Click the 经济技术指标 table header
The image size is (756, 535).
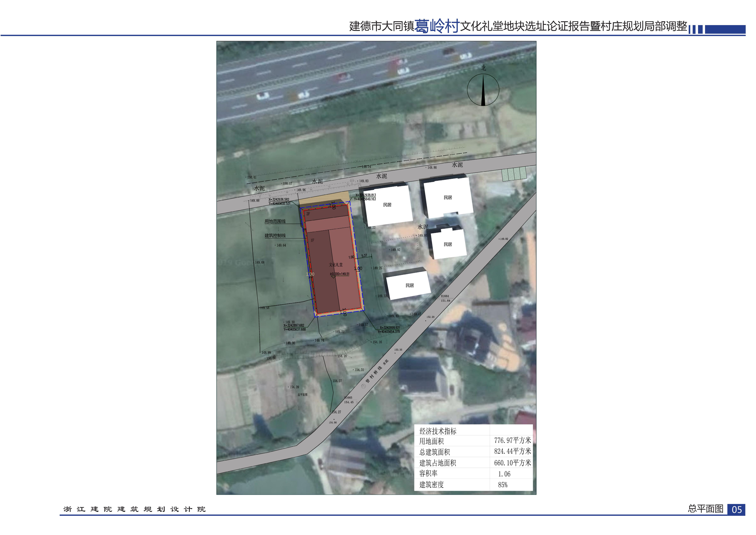(438, 431)
